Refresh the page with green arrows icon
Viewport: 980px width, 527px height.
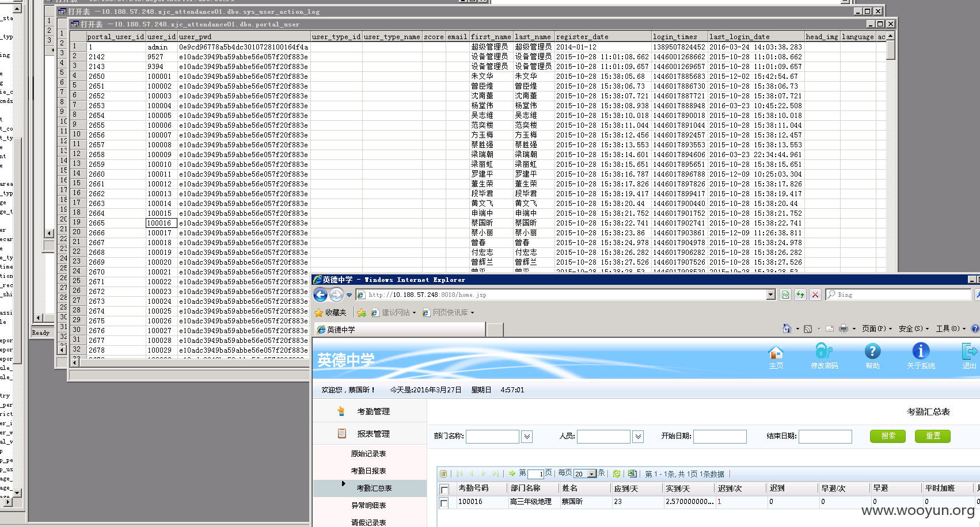pos(800,295)
